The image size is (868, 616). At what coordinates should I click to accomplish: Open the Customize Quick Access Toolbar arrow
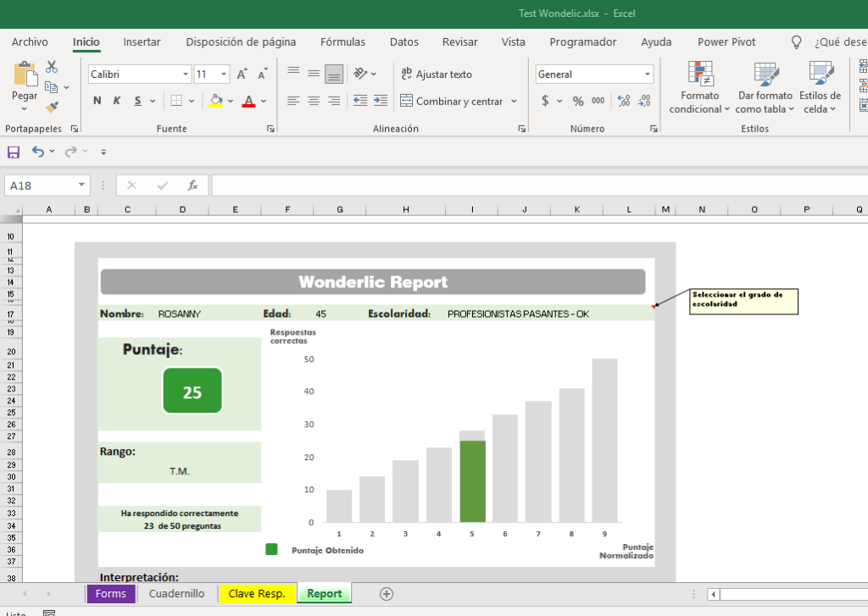coord(103,152)
